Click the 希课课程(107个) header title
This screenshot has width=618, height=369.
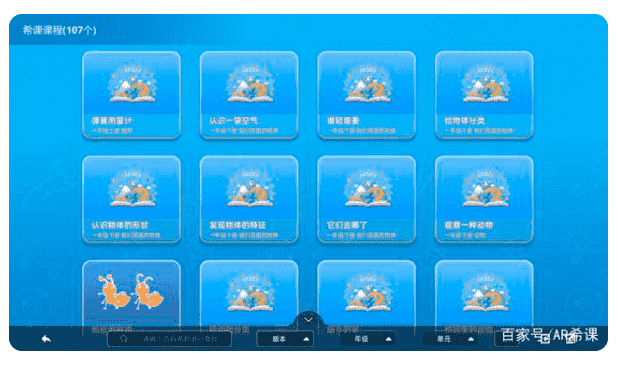60,30
